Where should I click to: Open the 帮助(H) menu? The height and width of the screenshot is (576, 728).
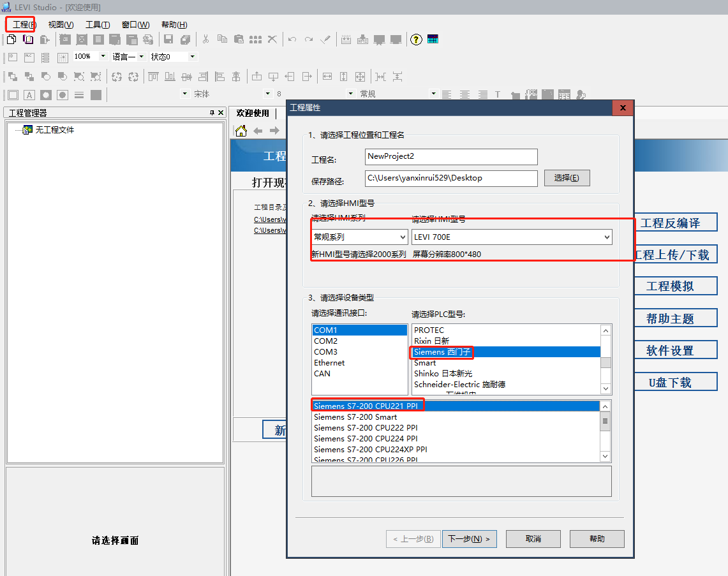coord(174,25)
